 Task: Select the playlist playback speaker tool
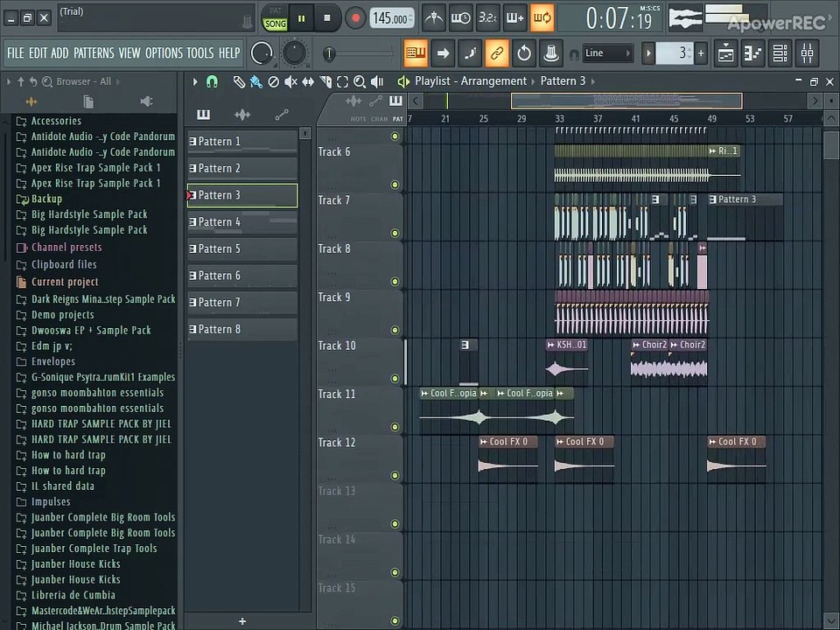(x=377, y=82)
